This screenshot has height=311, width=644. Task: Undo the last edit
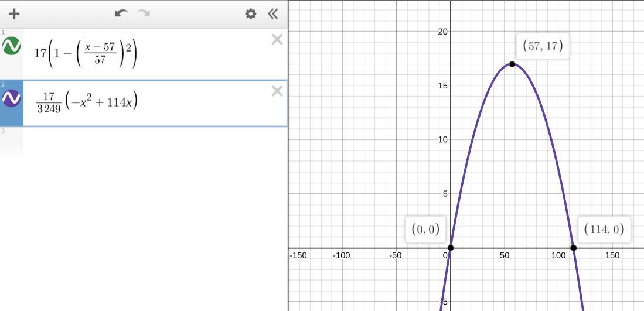(x=121, y=13)
